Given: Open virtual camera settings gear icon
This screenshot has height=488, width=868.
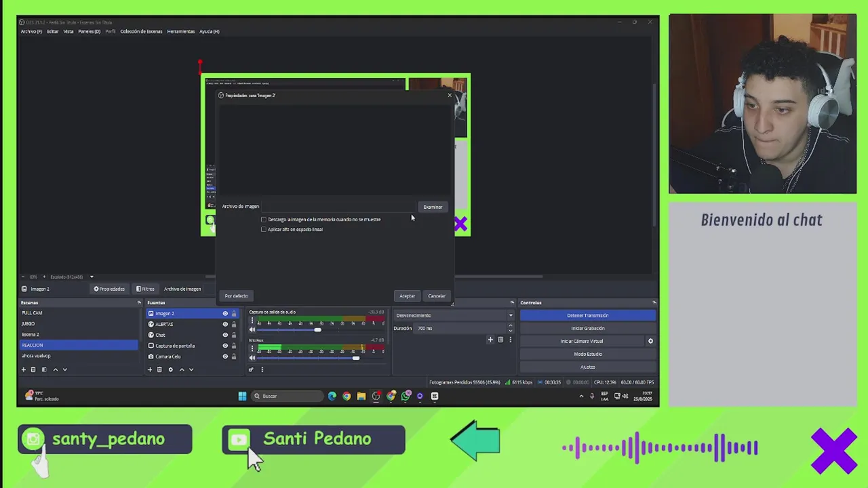Looking at the screenshot, I should point(650,341).
